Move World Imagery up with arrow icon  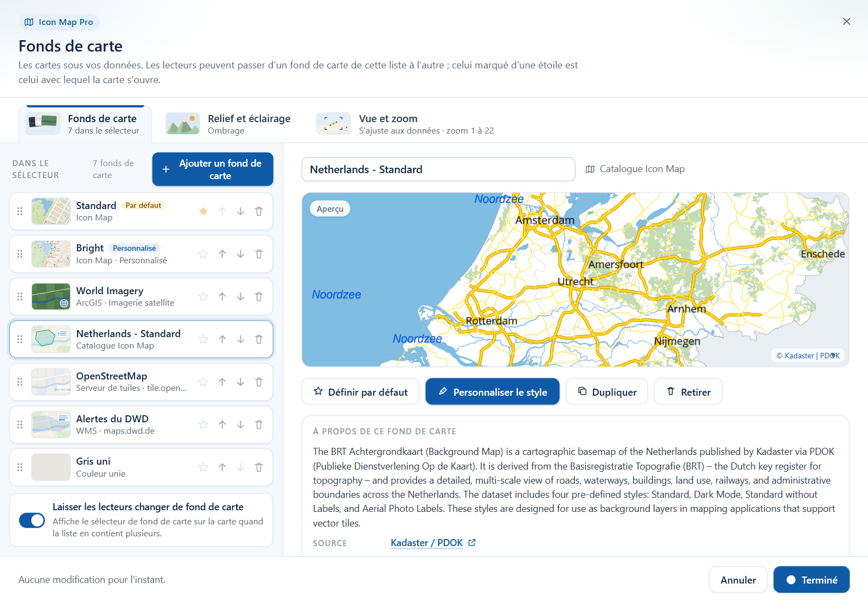(222, 296)
